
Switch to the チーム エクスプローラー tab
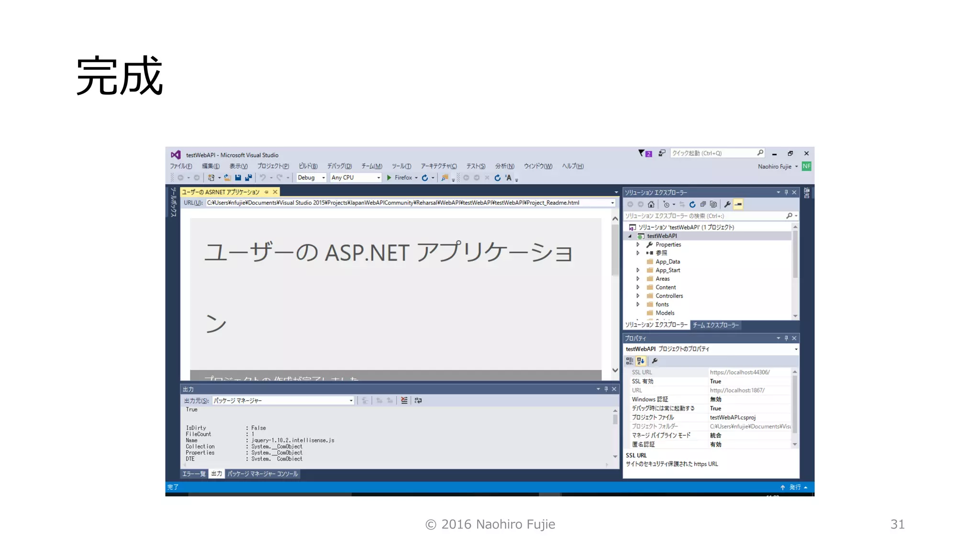pyautogui.click(x=715, y=325)
